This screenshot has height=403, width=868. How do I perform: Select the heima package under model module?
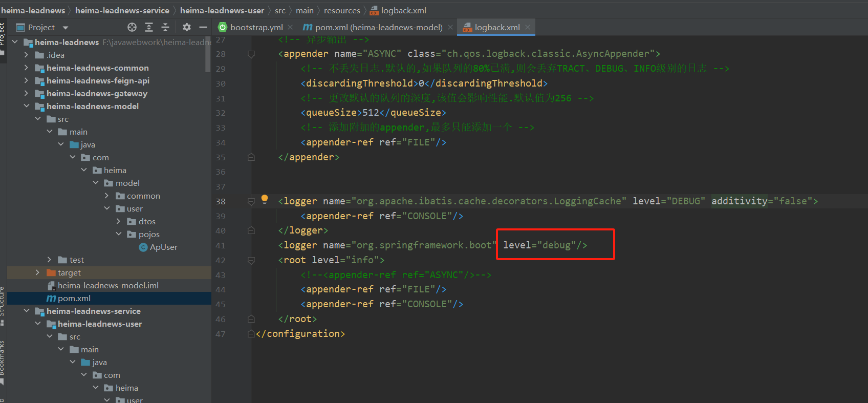(115, 170)
